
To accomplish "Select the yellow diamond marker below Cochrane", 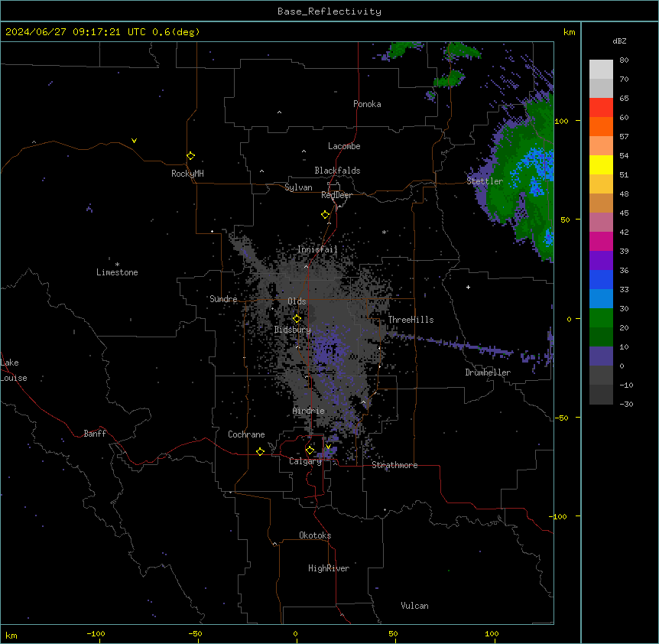I will tap(260, 451).
